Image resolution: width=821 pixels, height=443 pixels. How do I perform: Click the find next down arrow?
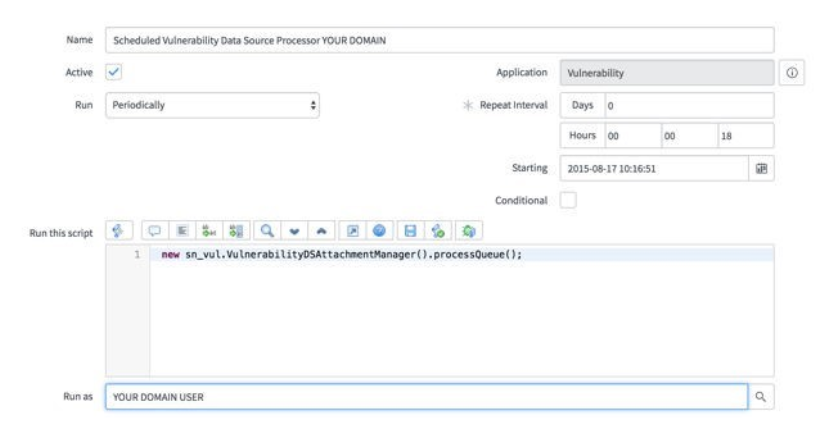(x=294, y=231)
